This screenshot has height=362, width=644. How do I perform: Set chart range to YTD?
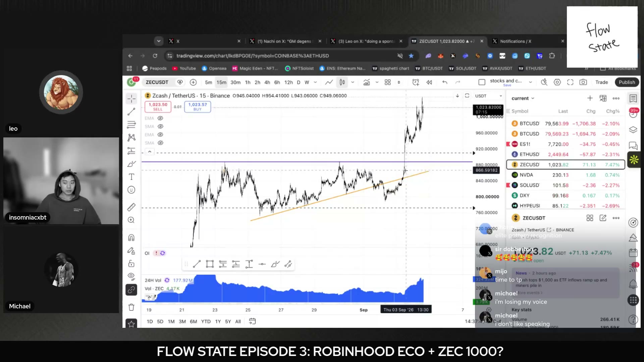[206, 321]
